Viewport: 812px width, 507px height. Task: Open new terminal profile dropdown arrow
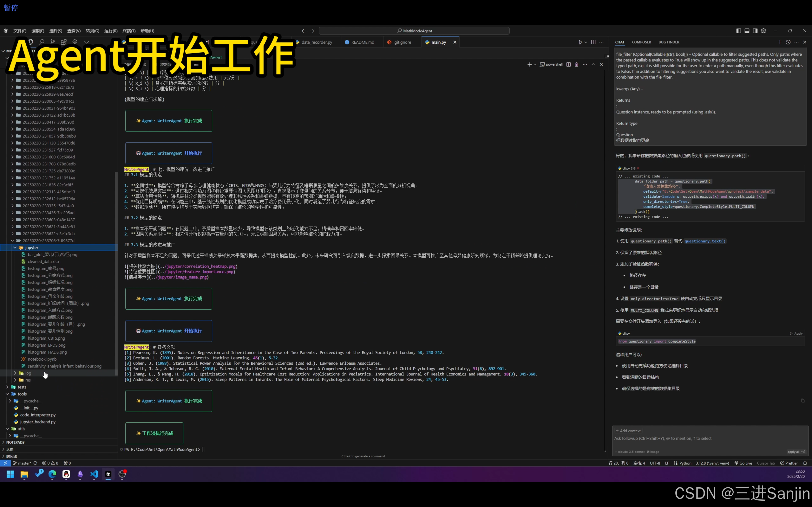click(x=535, y=64)
